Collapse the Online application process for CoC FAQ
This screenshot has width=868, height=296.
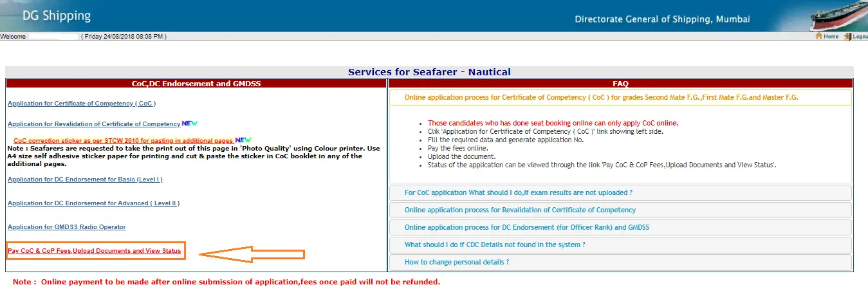click(620, 98)
